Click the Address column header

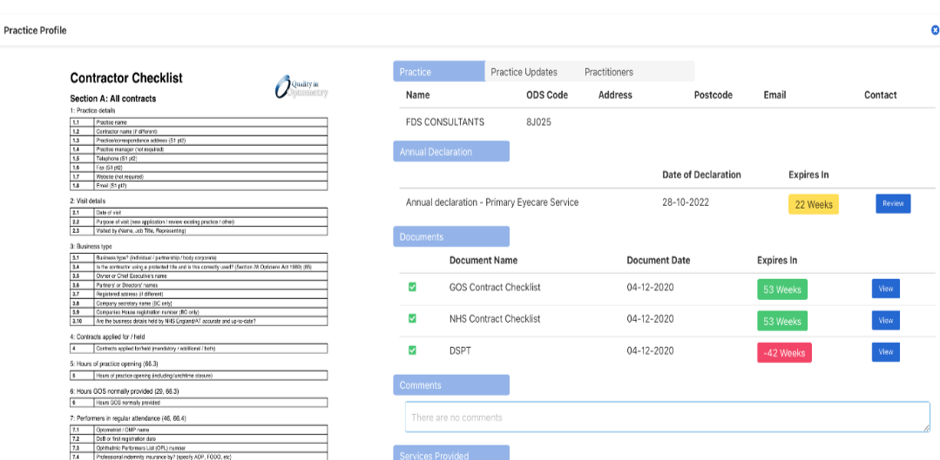click(x=615, y=95)
